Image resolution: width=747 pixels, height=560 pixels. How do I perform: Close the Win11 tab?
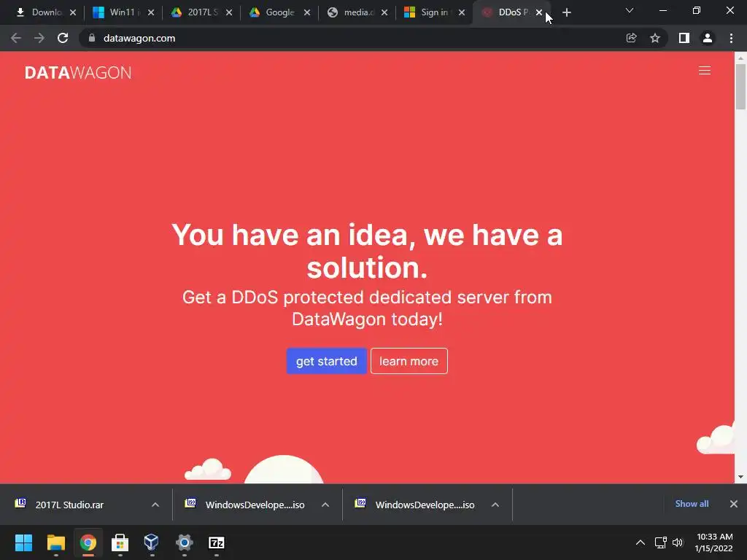pyautogui.click(x=151, y=12)
